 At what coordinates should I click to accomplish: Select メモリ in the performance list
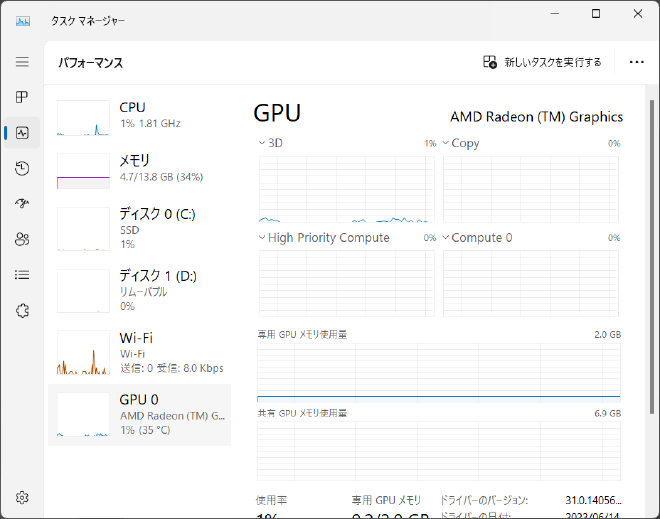tap(139, 171)
